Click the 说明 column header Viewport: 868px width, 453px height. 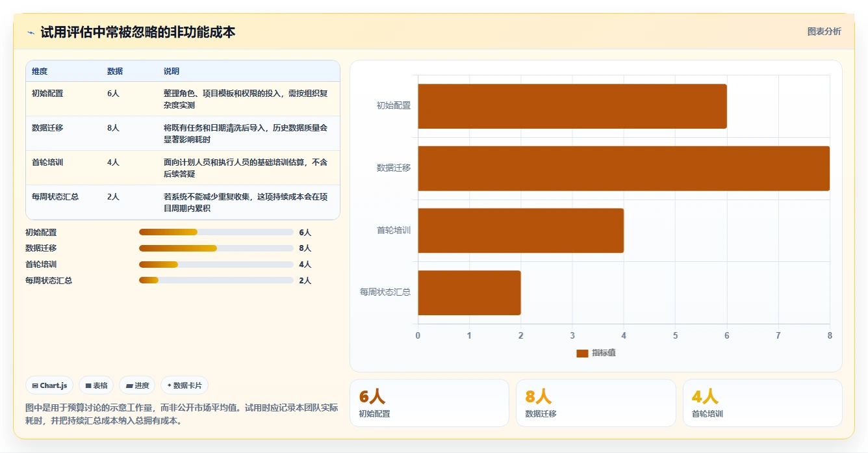(x=172, y=71)
